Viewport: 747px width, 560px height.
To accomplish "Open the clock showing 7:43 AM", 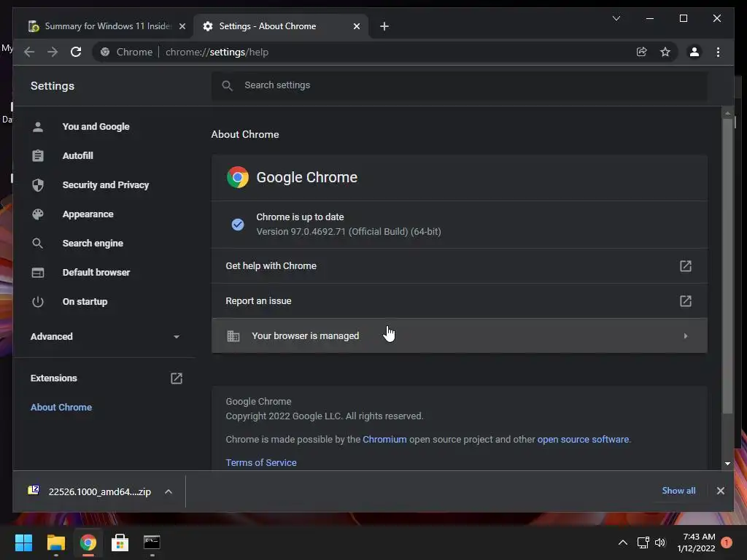I will pyautogui.click(x=696, y=542).
